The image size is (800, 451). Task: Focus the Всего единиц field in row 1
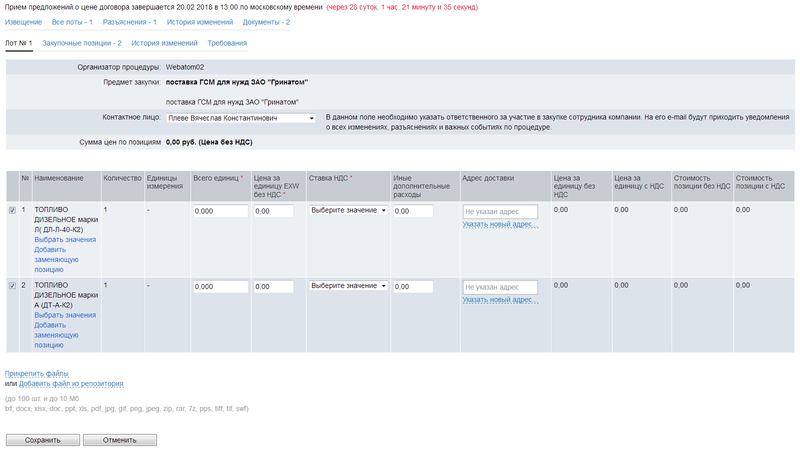(x=220, y=211)
